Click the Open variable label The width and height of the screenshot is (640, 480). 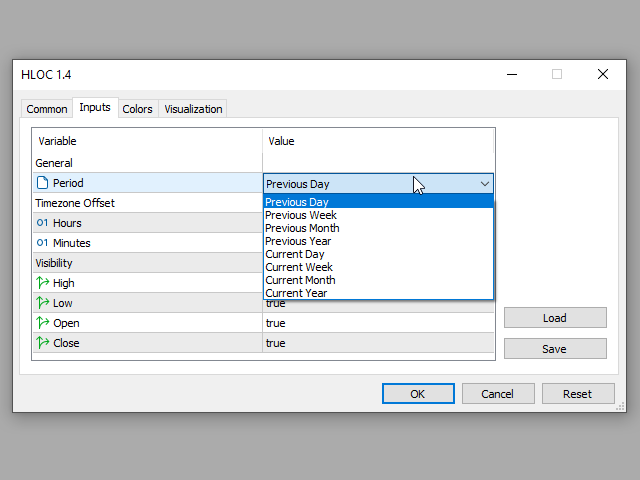click(66, 323)
